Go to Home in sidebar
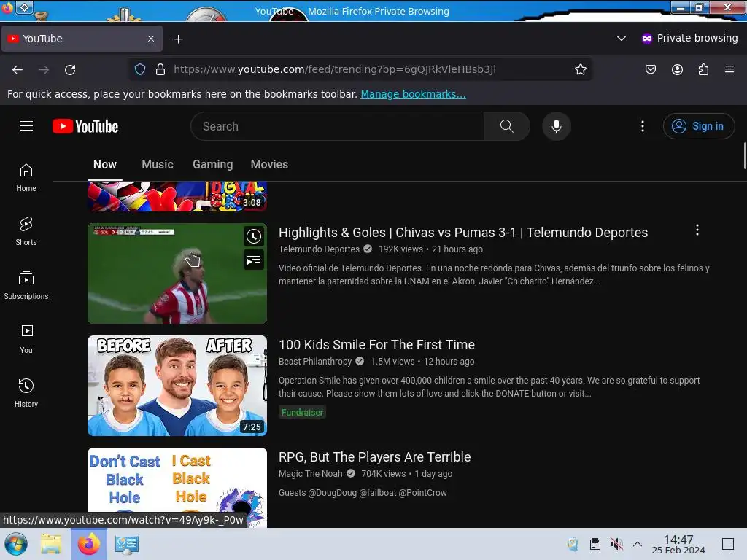Viewport: 747px width, 560px height. point(26,178)
